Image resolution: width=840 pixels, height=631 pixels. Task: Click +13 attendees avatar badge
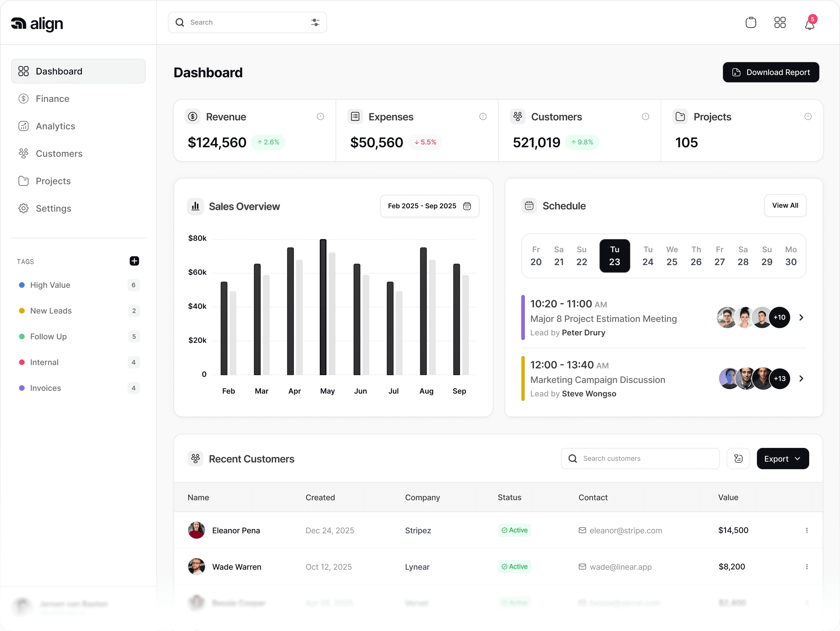pyautogui.click(x=779, y=378)
